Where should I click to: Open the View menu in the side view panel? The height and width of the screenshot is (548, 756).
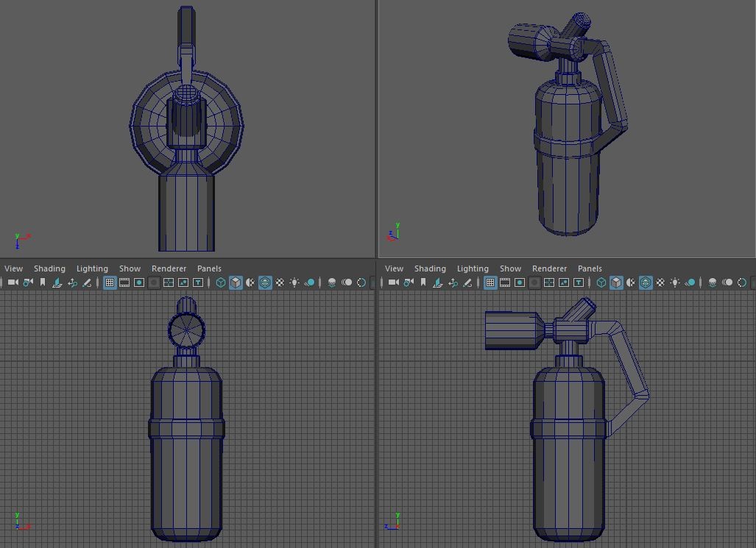394,268
